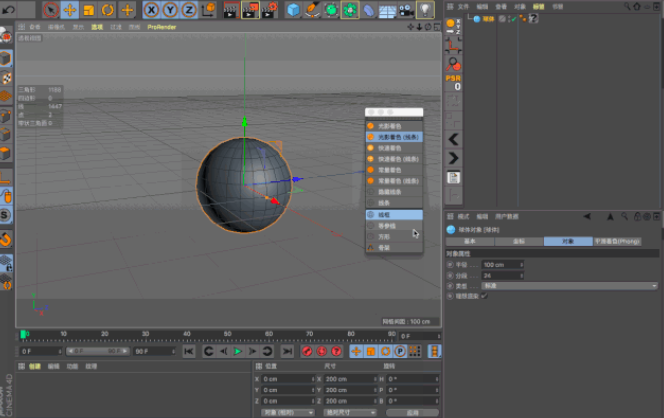This screenshot has height=418, width=664.
Task: Open the 对象 (相对) coordinate dropdown
Action: coord(288,411)
